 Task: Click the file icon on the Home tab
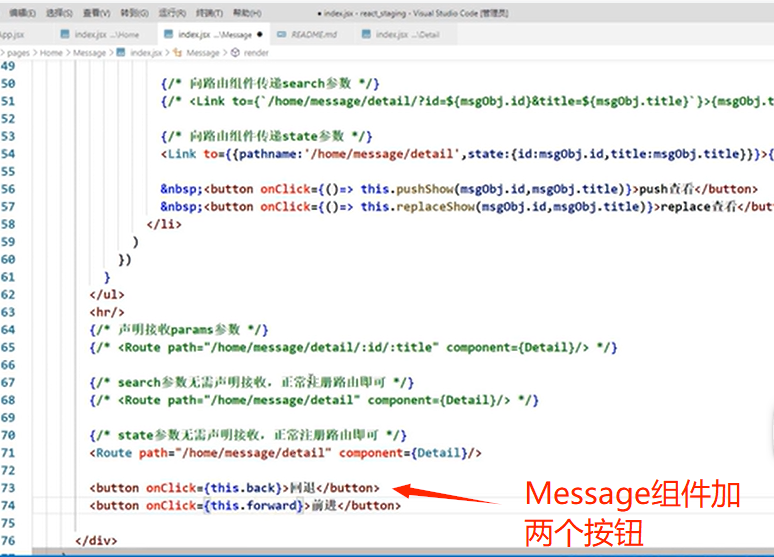(x=65, y=34)
